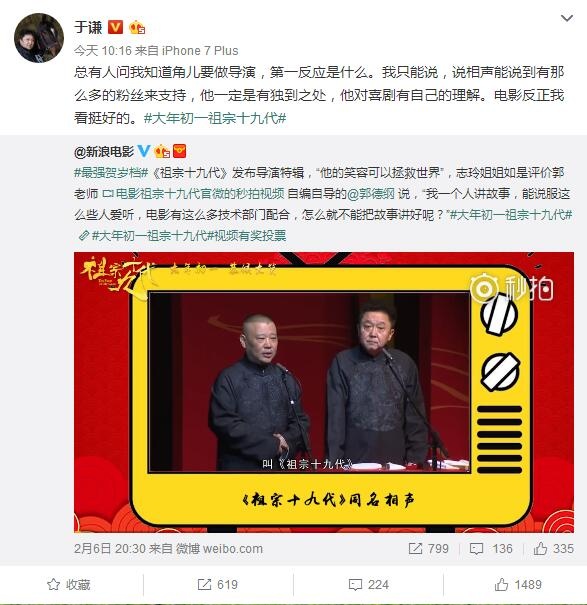The width and height of the screenshot is (587, 605).
Task: Toggle 收藏 favorite star on the post
Action: point(68,585)
